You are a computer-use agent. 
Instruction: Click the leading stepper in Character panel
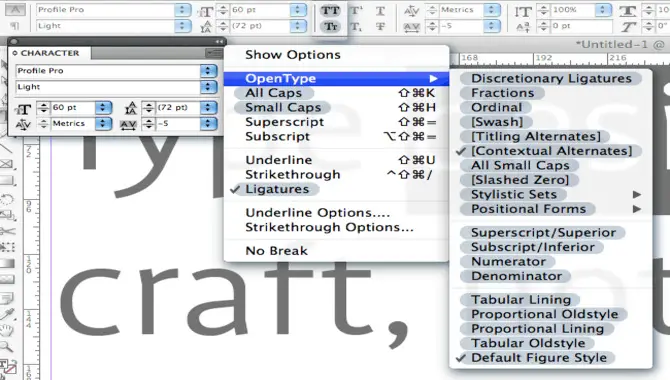(x=149, y=108)
